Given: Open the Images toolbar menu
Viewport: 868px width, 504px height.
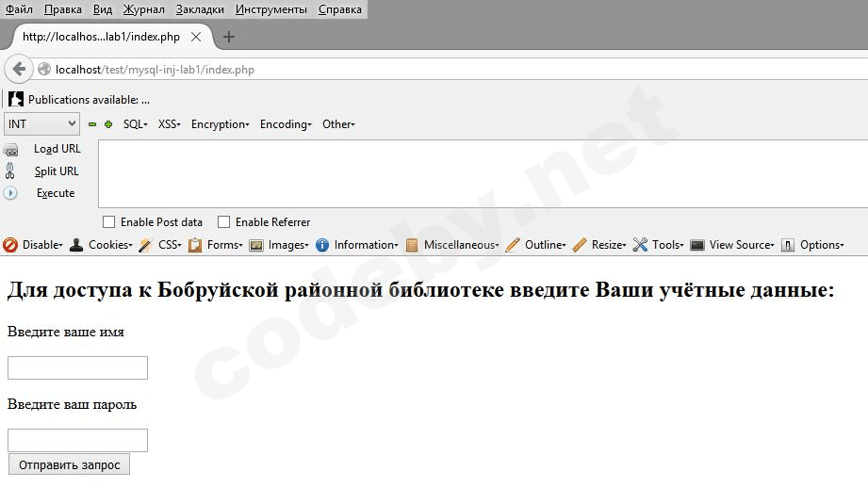Looking at the screenshot, I should [288, 245].
